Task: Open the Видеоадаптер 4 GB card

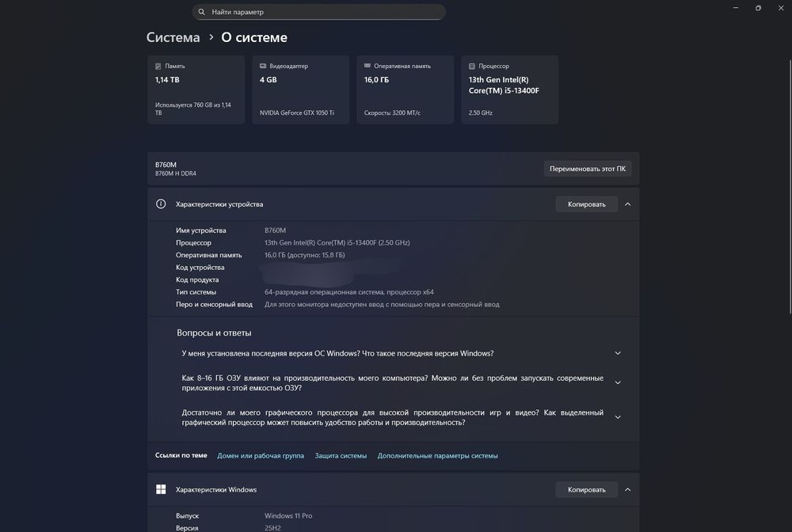Action: click(300, 89)
